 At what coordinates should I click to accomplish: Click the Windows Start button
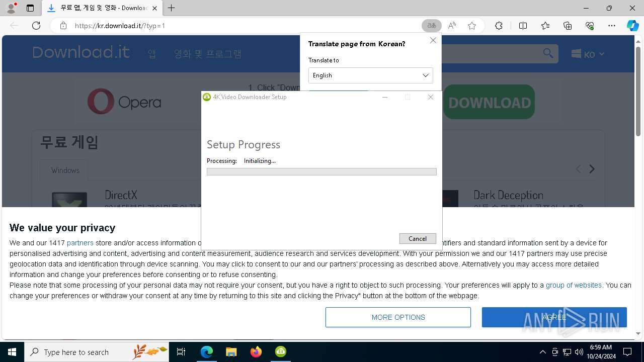pyautogui.click(x=12, y=352)
